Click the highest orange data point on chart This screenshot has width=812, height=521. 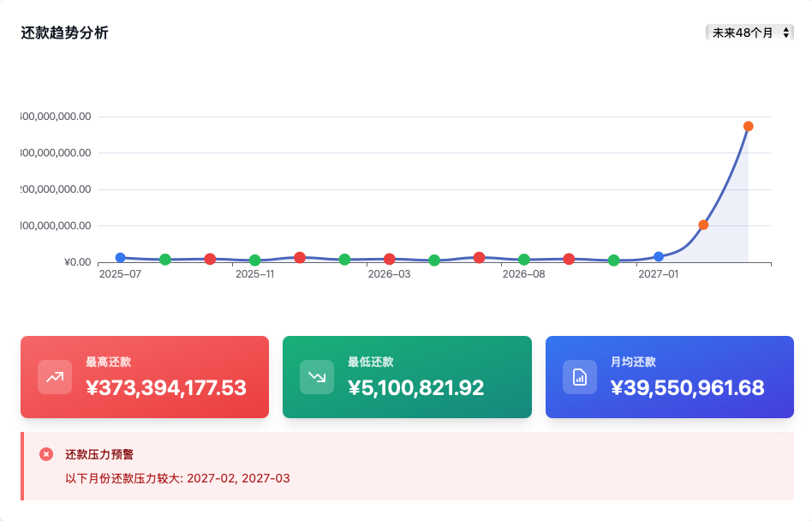(x=748, y=127)
